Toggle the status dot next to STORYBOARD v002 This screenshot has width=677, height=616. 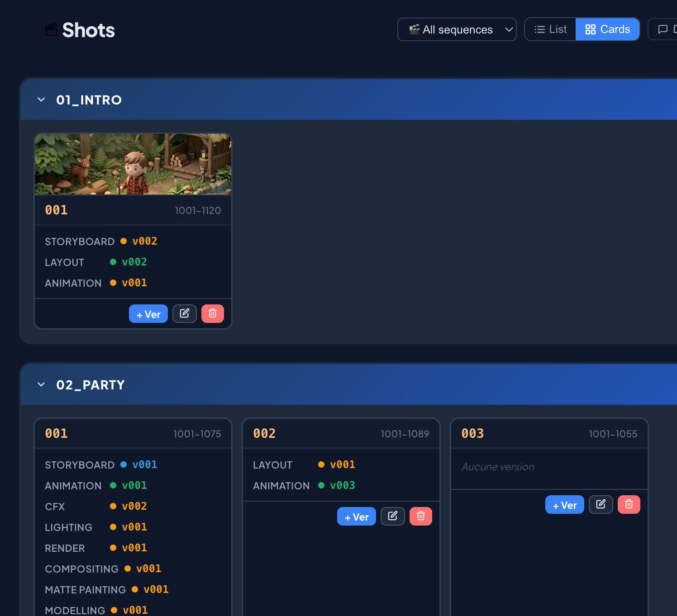click(123, 241)
